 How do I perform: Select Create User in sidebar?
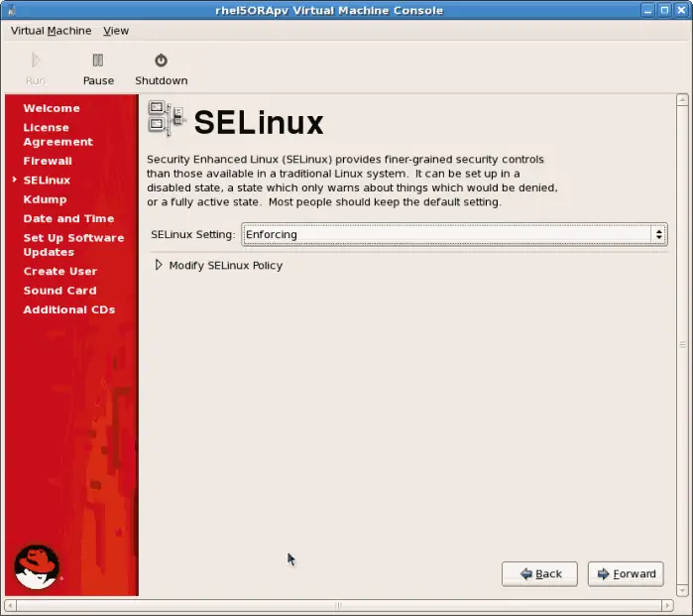tap(60, 271)
